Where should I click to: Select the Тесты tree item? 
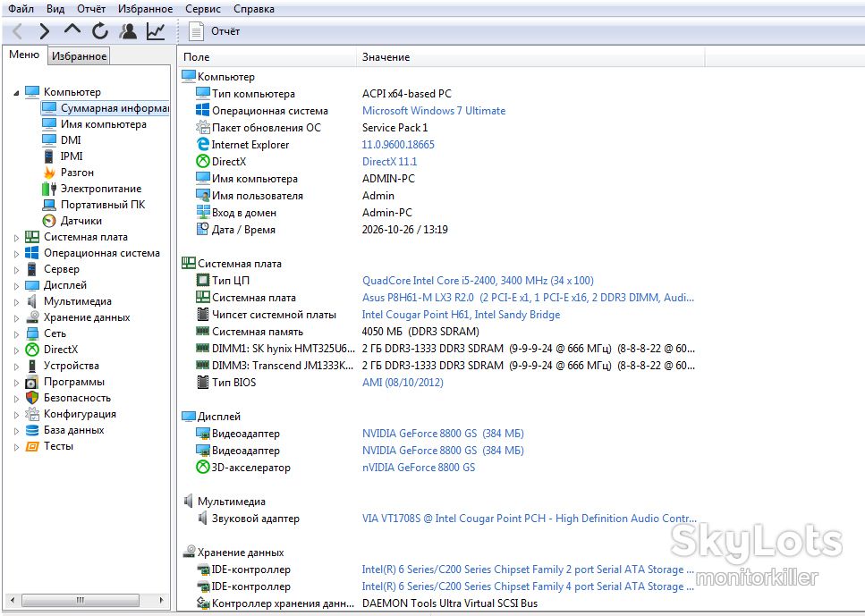(58, 446)
